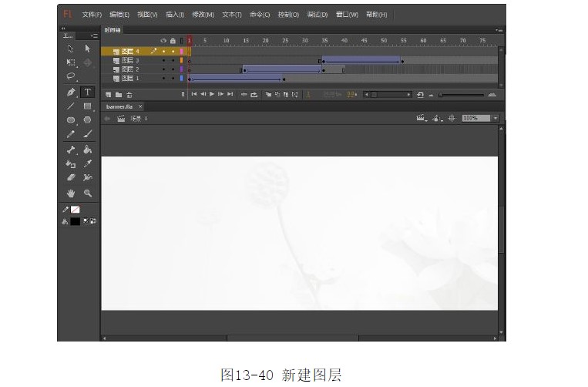Click the Zoom magnifier tool

click(x=87, y=193)
